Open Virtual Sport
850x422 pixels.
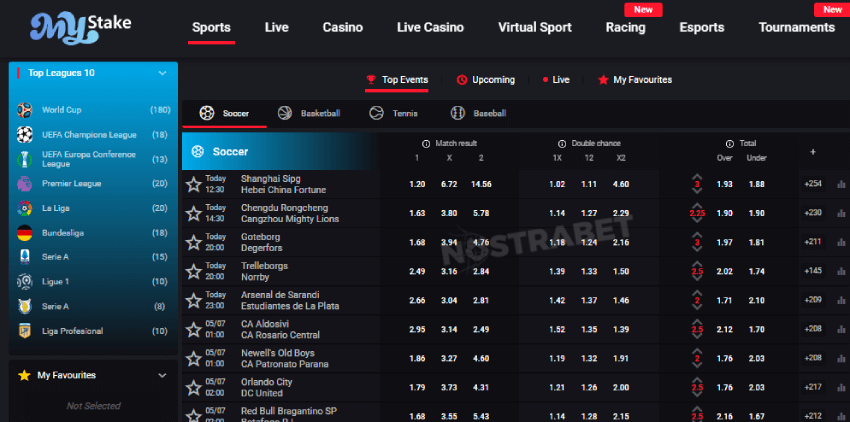(x=535, y=28)
